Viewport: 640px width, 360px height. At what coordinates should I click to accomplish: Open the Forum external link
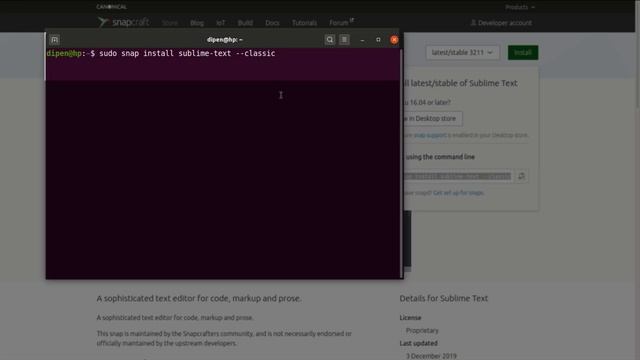click(x=341, y=22)
